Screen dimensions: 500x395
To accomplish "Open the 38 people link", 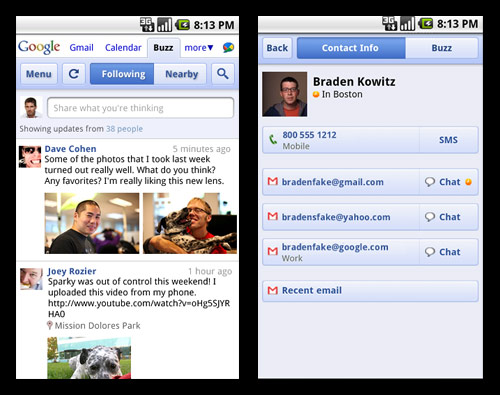I will (x=124, y=129).
